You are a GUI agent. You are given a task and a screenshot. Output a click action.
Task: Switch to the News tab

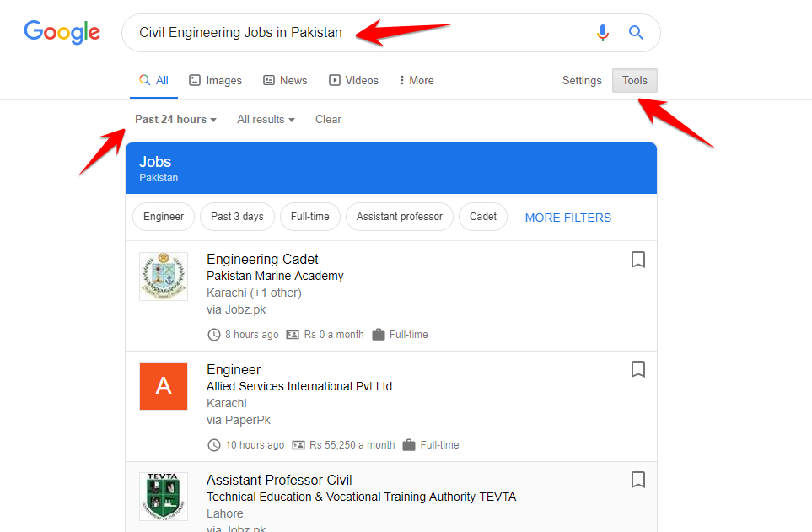[x=285, y=80]
